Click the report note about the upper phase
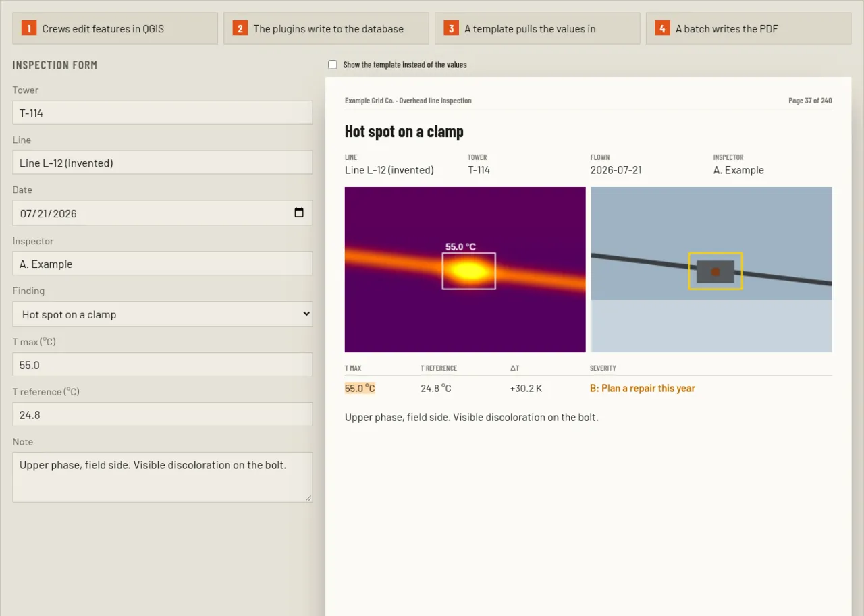This screenshot has width=864, height=616. tap(472, 417)
